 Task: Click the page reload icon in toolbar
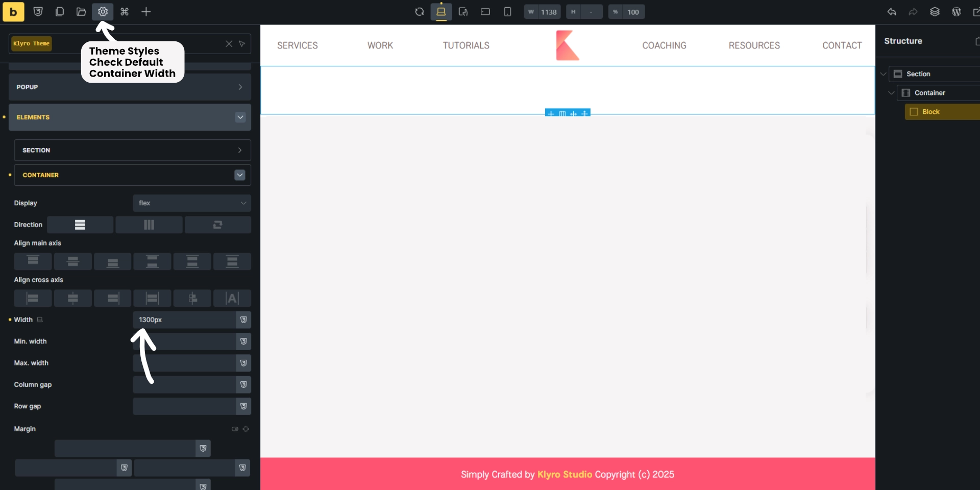(x=419, y=12)
